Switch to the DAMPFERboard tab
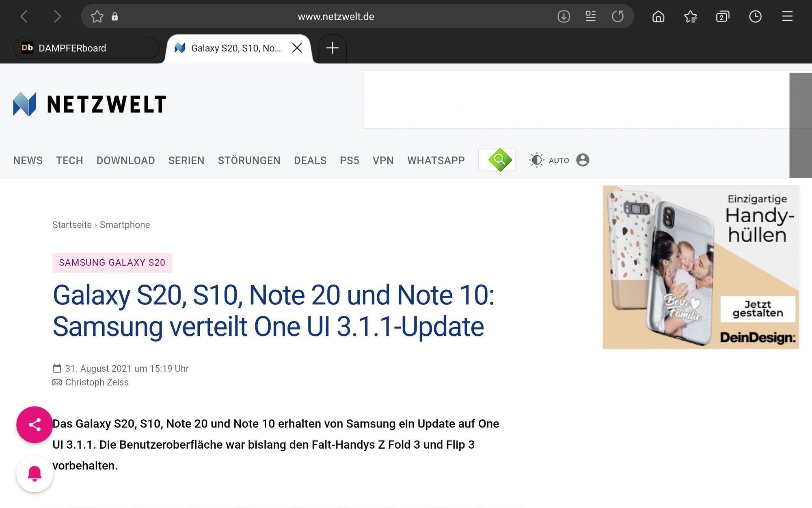 pyautogui.click(x=86, y=48)
